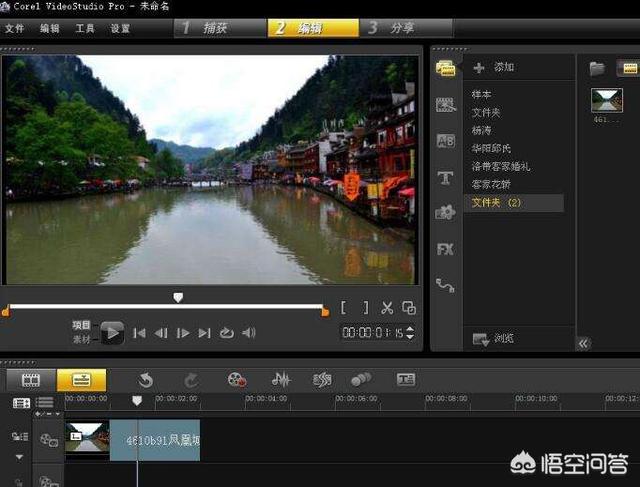
Task: Toggle show videos filter icon in library
Action: click(x=629, y=68)
